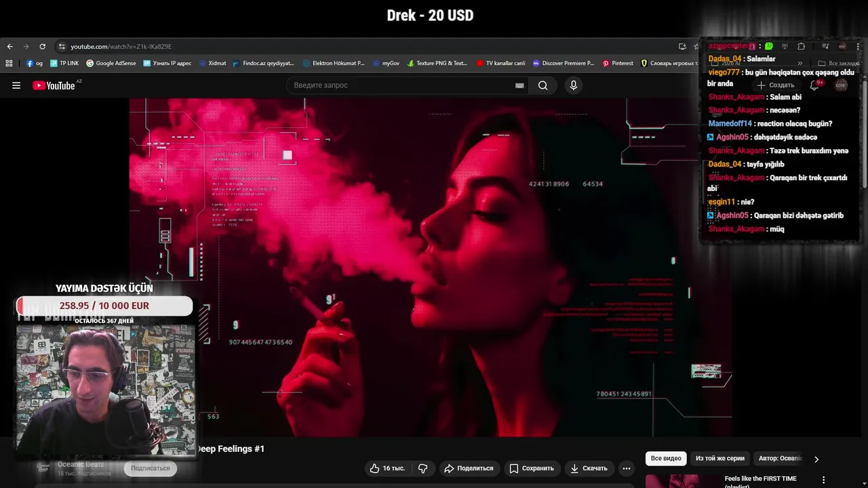Click the Поделиться share button
Image resolution: width=868 pixels, height=488 pixels.
[469, 468]
